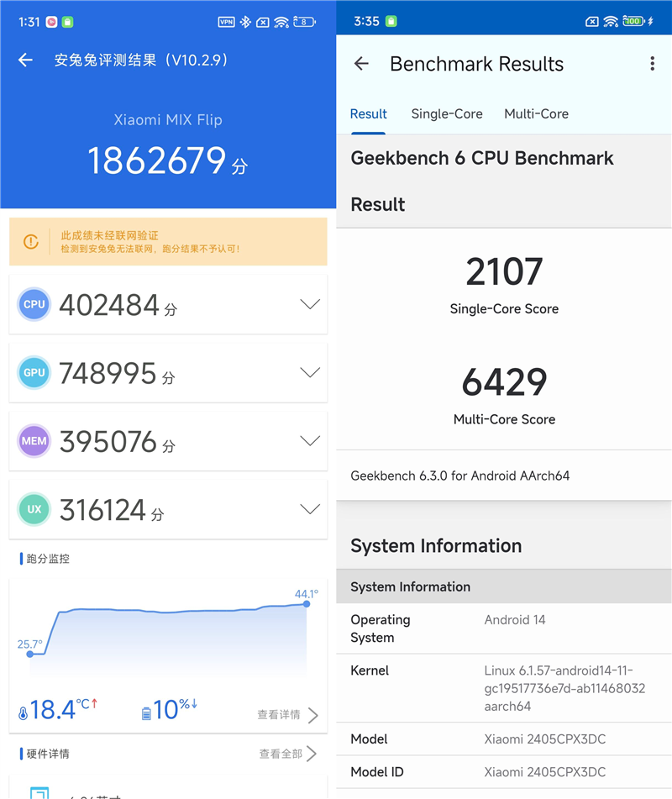Tap the battery icon beside 10% drop
Image resolution: width=672 pixels, height=799 pixels.
pyautogui.click(x=146, y=713)
